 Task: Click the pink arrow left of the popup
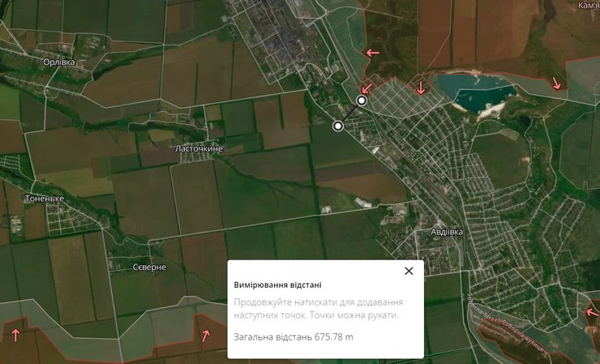point(205,335)
